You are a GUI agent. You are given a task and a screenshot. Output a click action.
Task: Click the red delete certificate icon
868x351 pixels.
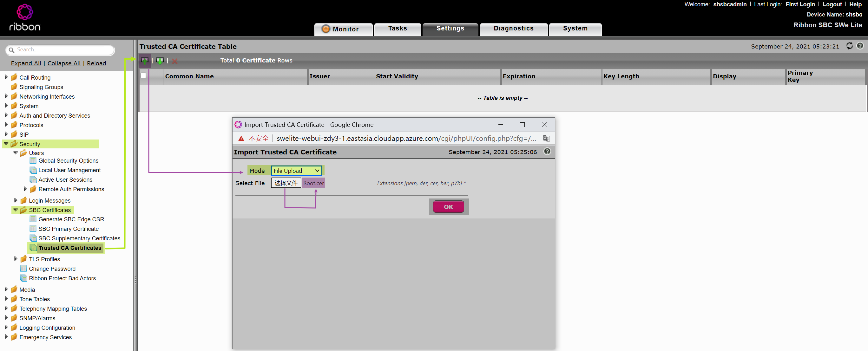[x=174, y=61]
